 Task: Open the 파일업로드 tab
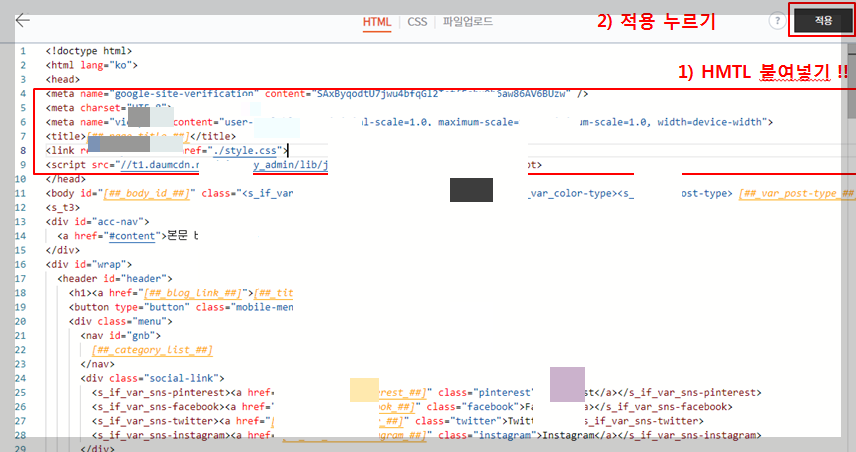tap(467, 21)
